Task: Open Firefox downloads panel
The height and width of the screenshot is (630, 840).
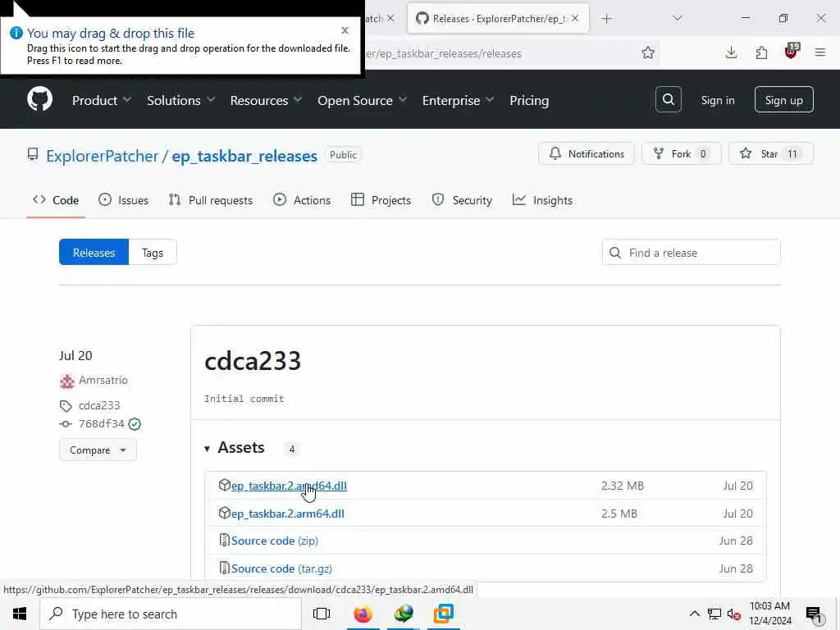Action: 731,52
